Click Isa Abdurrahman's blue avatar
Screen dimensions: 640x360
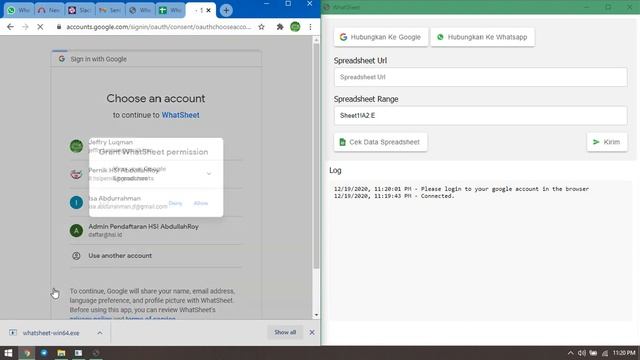(x=76, y=202)
